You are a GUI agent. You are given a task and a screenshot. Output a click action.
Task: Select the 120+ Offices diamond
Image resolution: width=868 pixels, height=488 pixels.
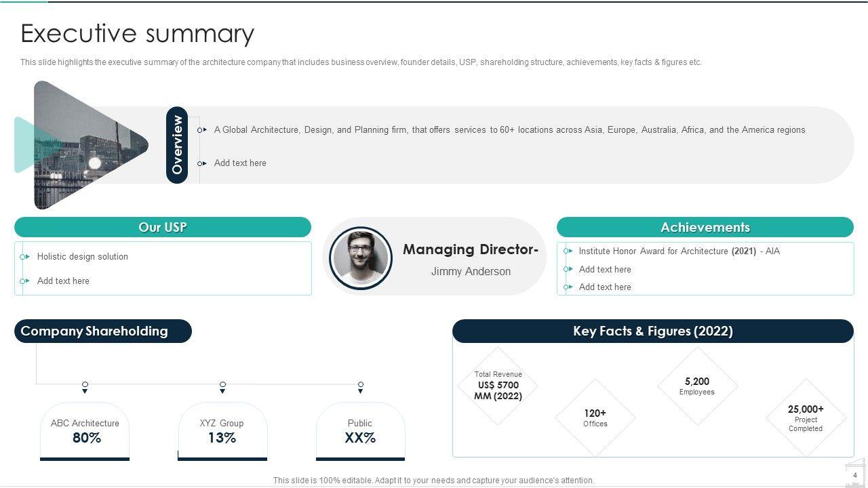(595, 418)
